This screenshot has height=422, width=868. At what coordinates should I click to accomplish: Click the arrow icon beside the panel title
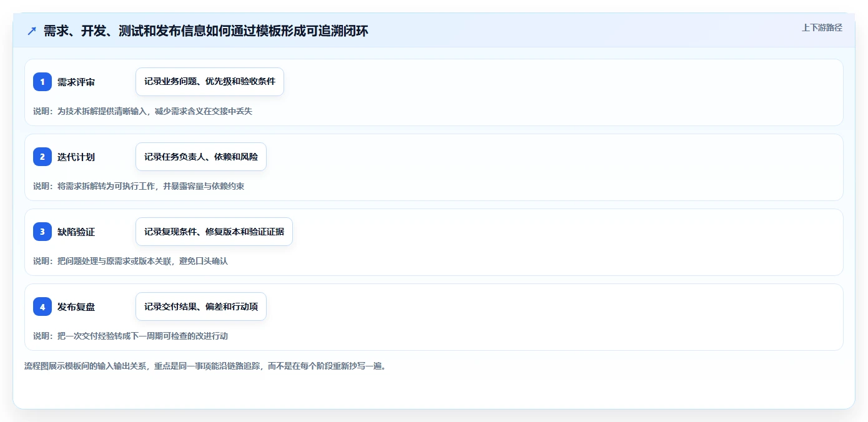[x=32, y=31]
